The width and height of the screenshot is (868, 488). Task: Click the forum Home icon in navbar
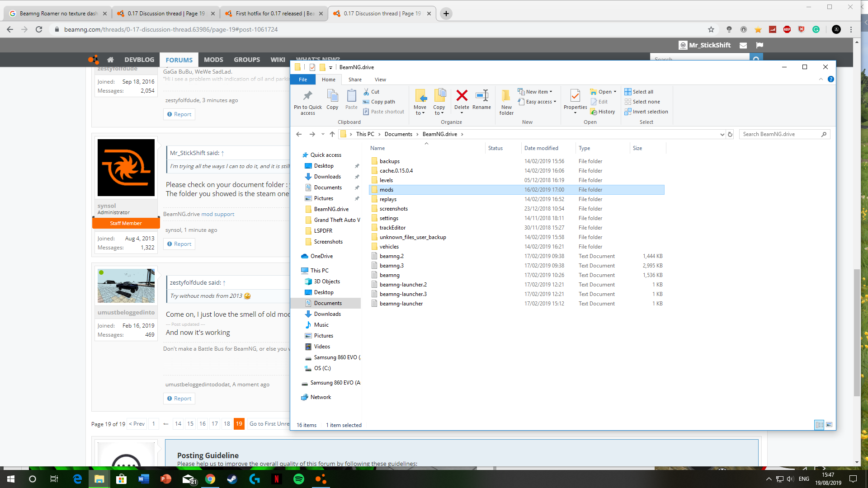(x=110, y=60)
